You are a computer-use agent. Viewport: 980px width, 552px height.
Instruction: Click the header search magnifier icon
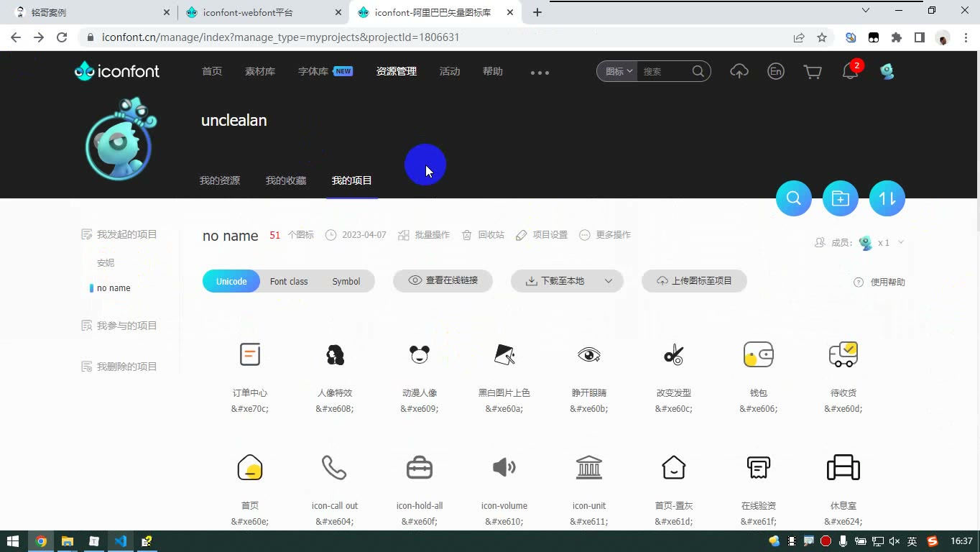click(698, 71)
